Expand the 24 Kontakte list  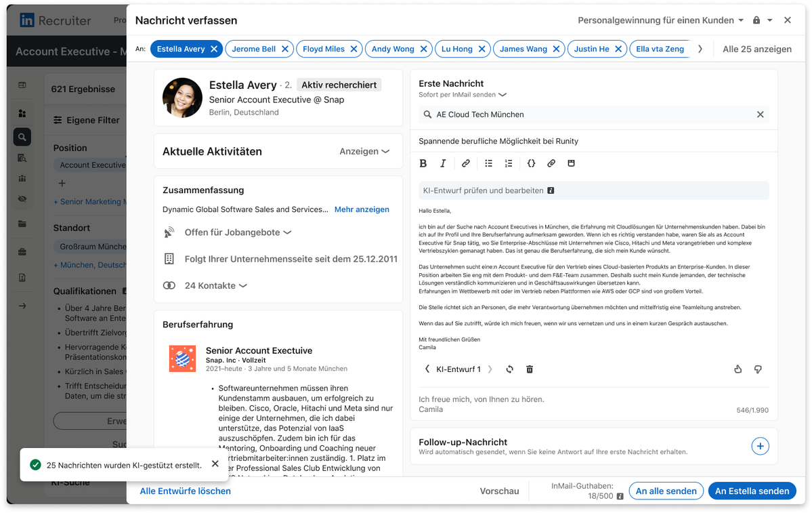click(215, 285)
